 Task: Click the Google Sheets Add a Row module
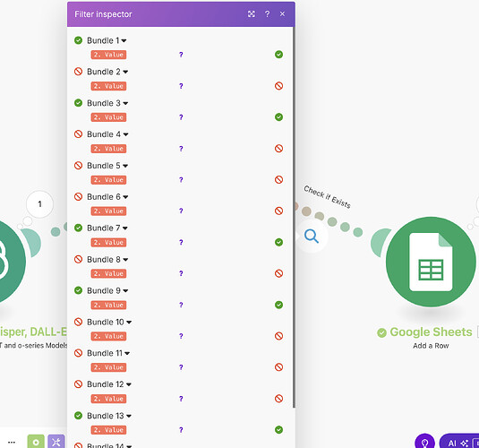click(431, 262)
